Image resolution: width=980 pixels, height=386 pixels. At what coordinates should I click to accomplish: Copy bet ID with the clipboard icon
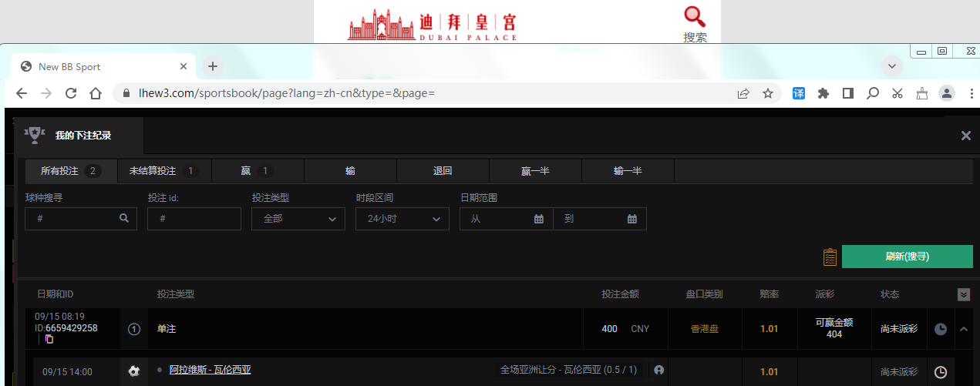[x=49, y=339]
